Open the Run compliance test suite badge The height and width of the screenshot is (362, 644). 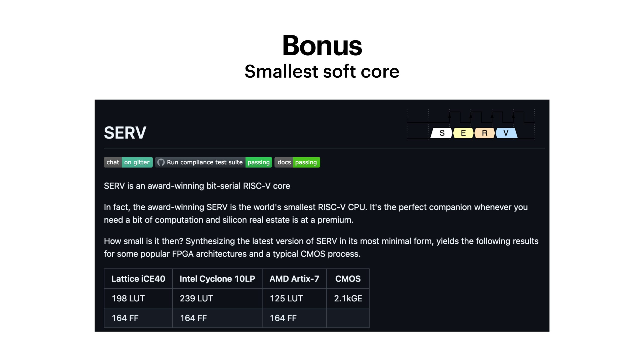(x=214, y=162)
